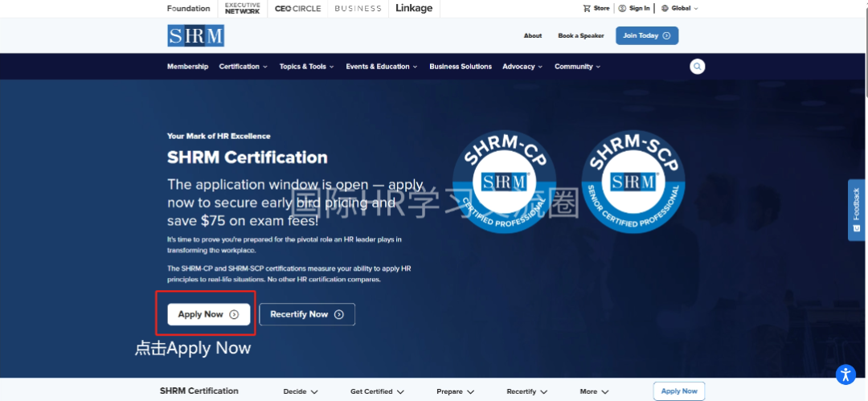Click the Recertify Now button
This screenshot has width=868, height=401.
[x=307, y=314]
